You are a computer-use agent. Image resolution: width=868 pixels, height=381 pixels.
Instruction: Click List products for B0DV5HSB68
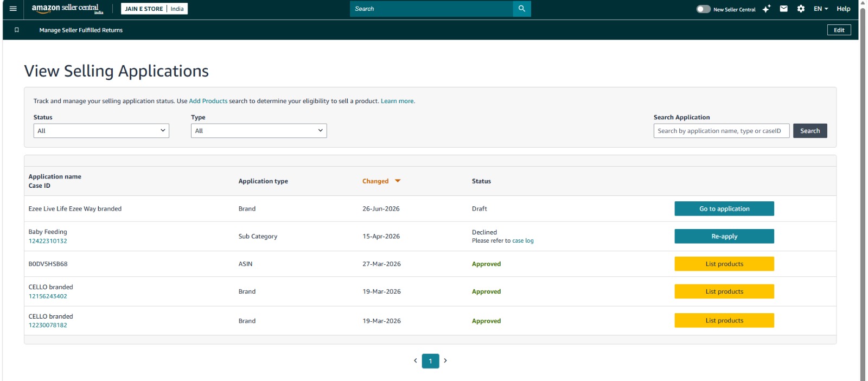[724, 264]
